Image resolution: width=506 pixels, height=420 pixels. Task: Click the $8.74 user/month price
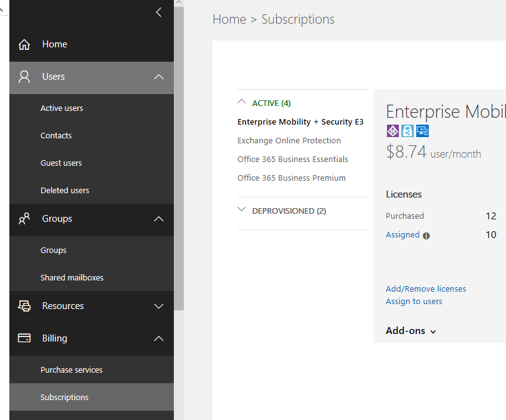(x=433, y=151)
